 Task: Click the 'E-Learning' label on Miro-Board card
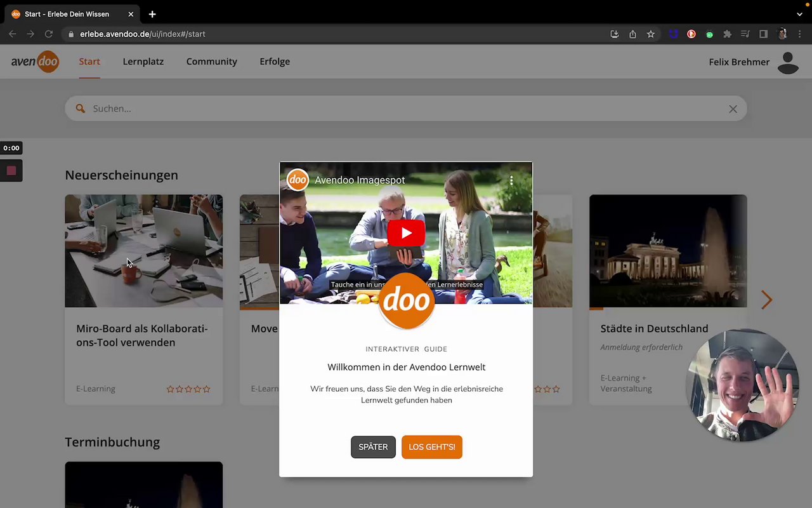96,389
